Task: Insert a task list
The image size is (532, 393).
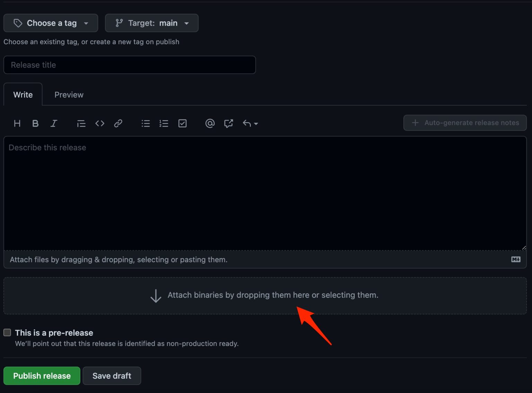Action: tap(183, 123)
